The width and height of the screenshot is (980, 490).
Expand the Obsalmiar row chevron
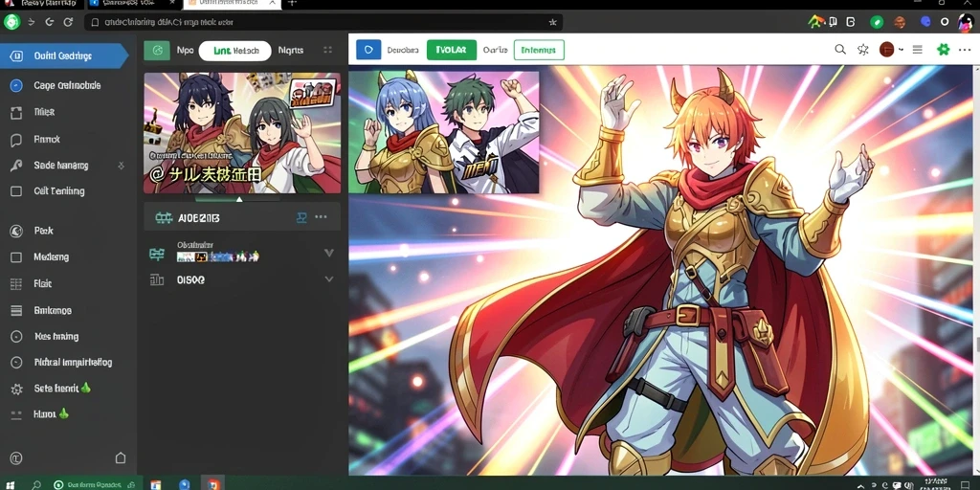(329, 253)
